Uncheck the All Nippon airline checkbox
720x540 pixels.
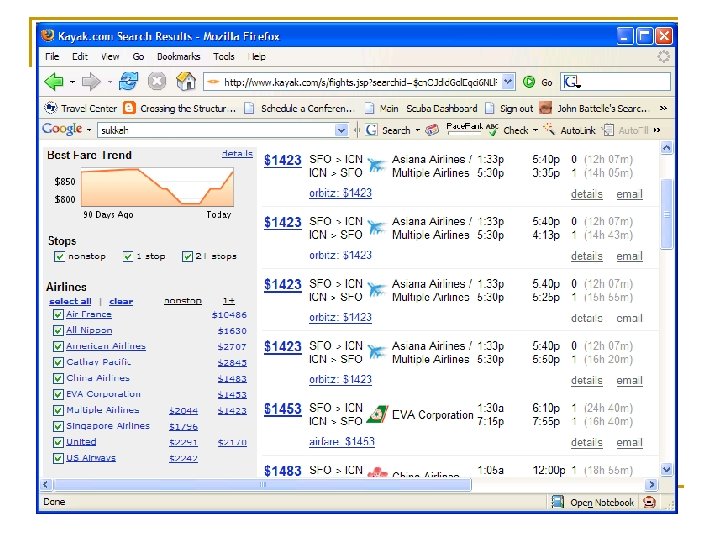point(58,331)
